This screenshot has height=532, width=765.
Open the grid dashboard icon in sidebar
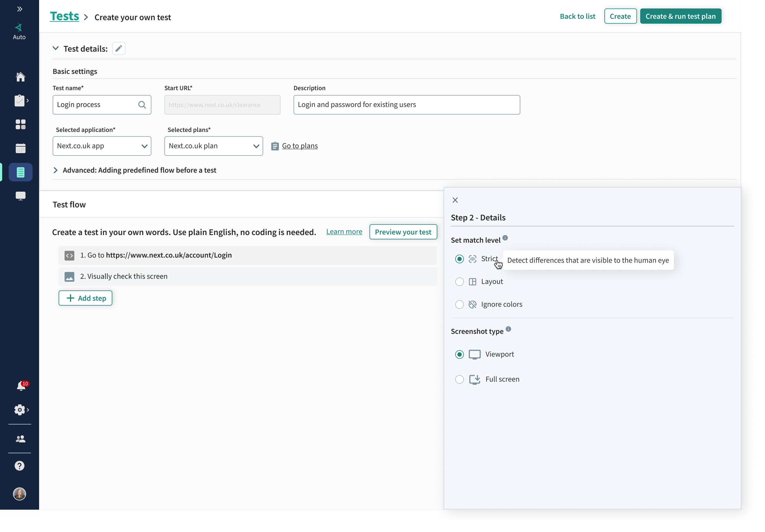[20, 124]
